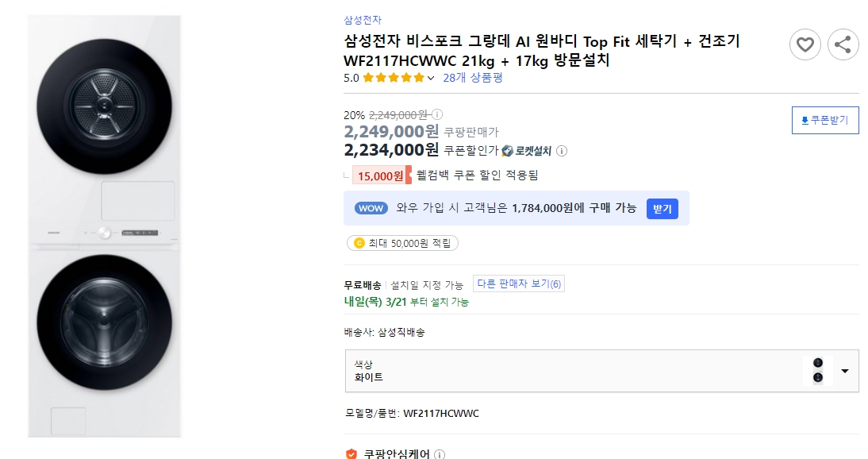Click the info icon next to the discounted price
Viewport: 868px width, 459px height.
(x=436, y=114)
